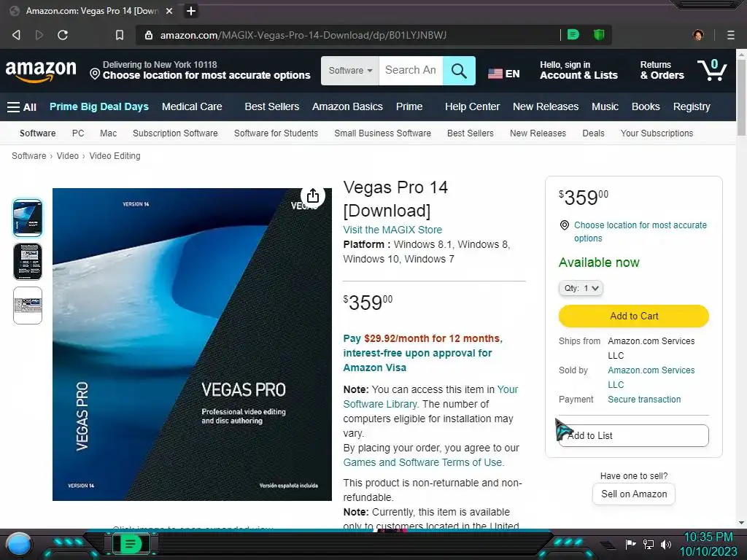Open the browser profile avatar
The height and width of the screenshot is (560, 747).
click(698, 35)
